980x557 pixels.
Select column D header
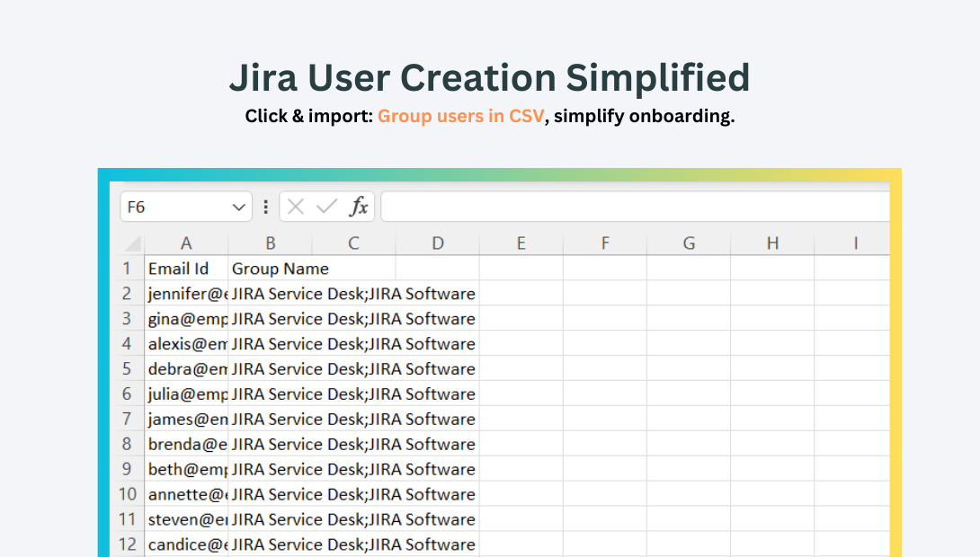[x=438, y=243]
